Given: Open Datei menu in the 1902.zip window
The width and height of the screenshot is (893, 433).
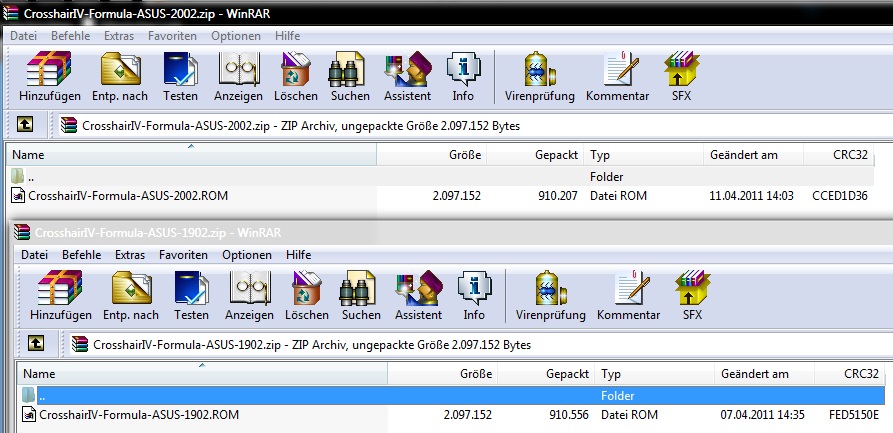Looking at the screenshot, I should (x=35, y=255).
